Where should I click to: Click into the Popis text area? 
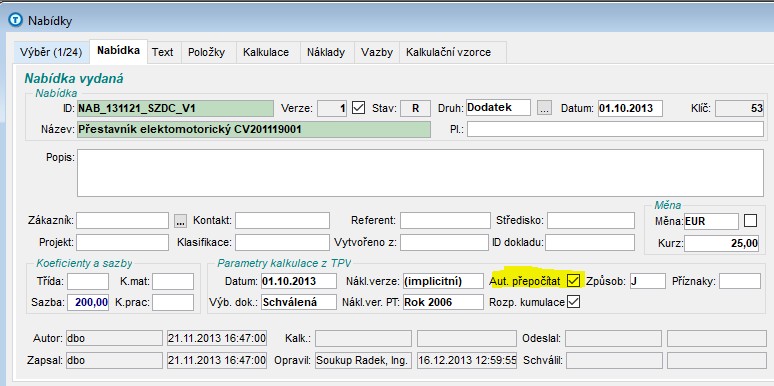pyautogui.click(x=420, y=173)
